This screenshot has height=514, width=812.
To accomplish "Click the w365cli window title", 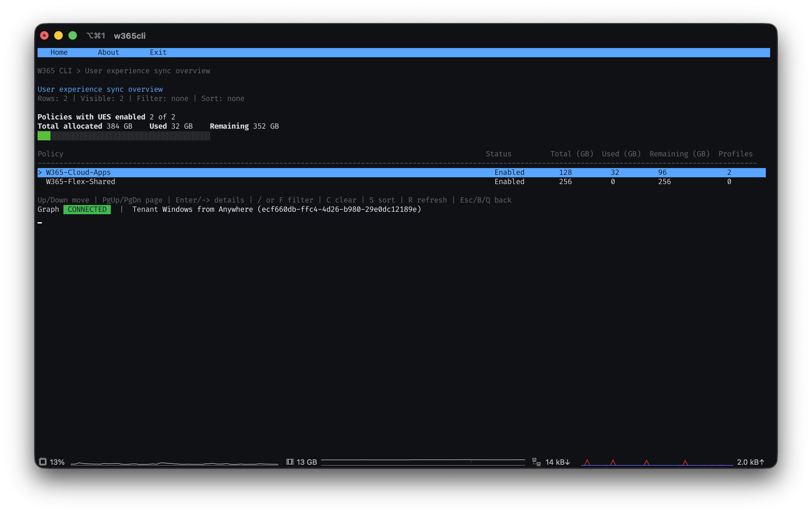I will point(130,36).
